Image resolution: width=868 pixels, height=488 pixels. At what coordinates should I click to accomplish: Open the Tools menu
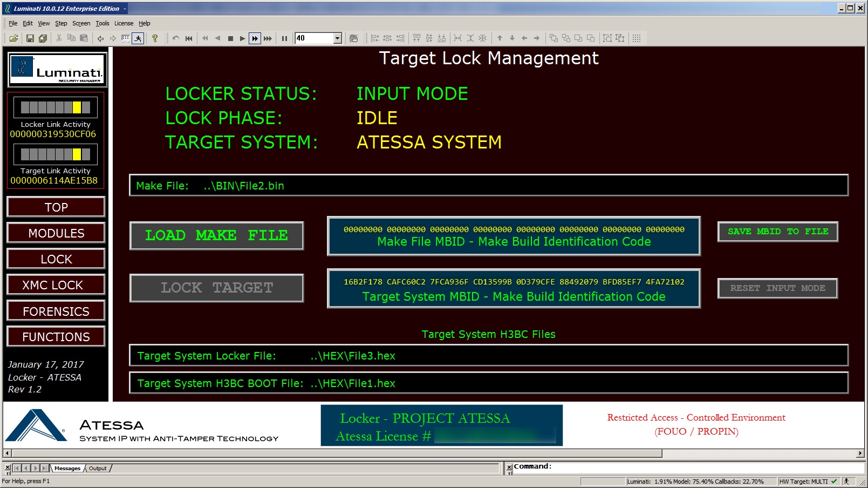point(102,23)
